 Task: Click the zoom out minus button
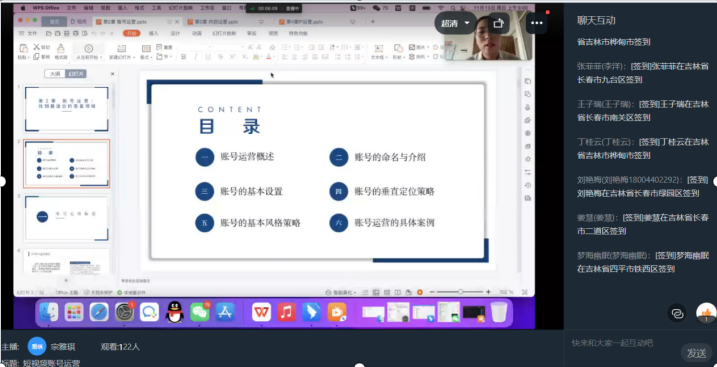[x=432, y=292]
